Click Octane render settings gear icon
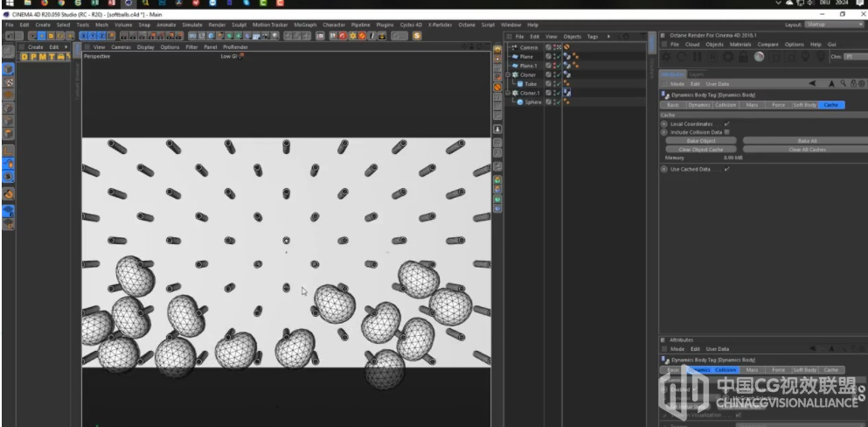Viewport: 868px width, 427px height. [728, 57]
